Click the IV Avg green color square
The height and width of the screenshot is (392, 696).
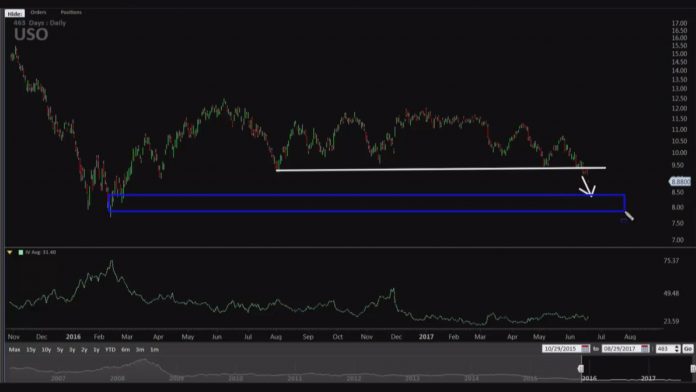pyautogui.click(x=20, y=252)
